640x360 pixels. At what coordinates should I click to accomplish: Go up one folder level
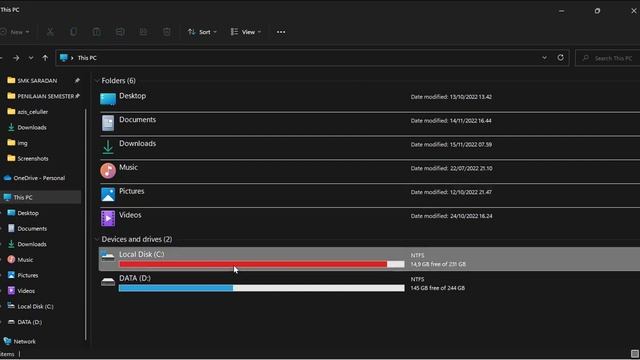click(x=45, y=58)
